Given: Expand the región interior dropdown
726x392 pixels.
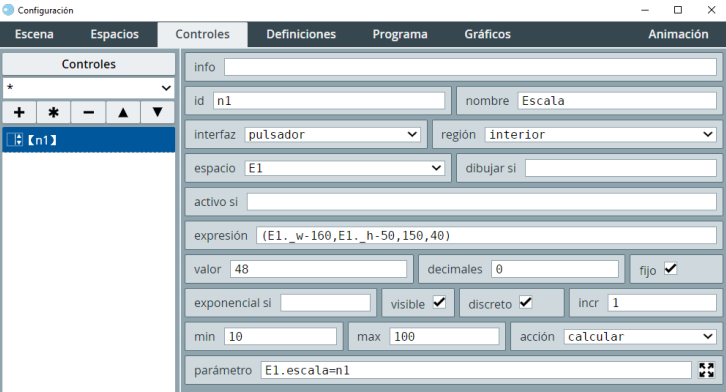Looking at the screenshot, I should (600, 135).
